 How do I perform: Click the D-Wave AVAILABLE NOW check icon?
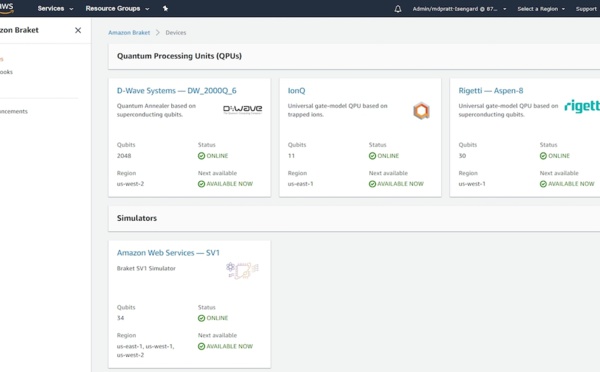click(201, 184)
